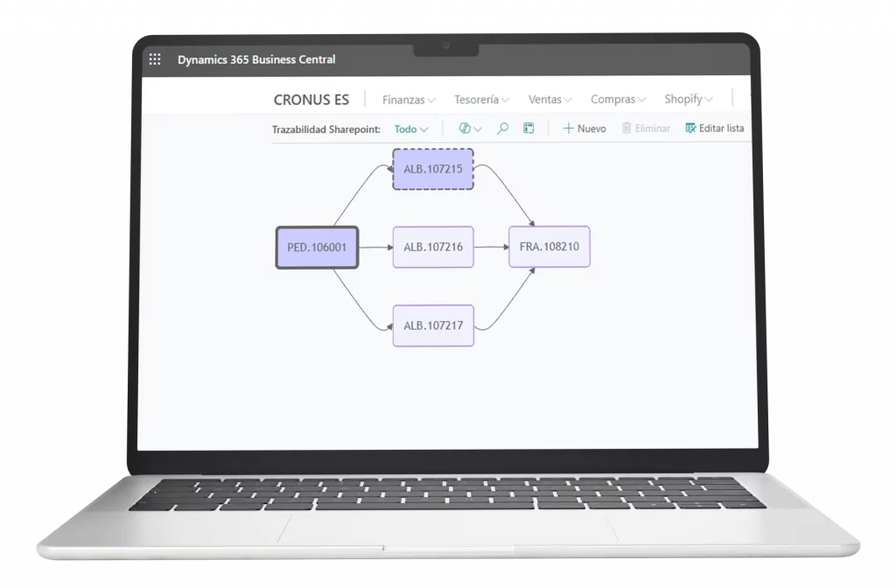Click the Eliminar trash icon
The width and height of the screenshot is (896, 588).
point(626,129)
